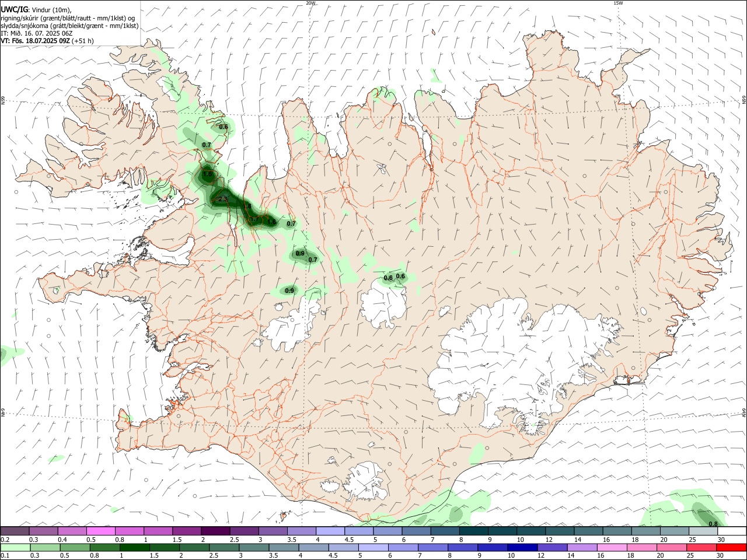Select the white 30 swatch in upper legend row
Image resolution: width=747 pixels, height=560 pixels.
[732, 531]
